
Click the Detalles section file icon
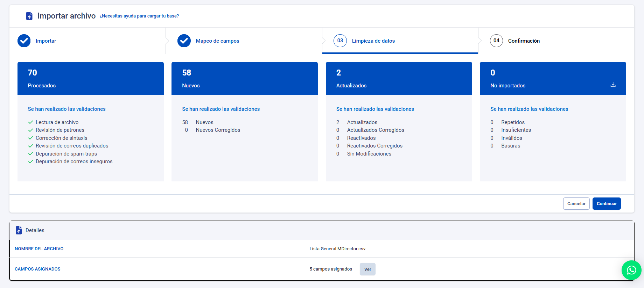(x=19, y=230)
